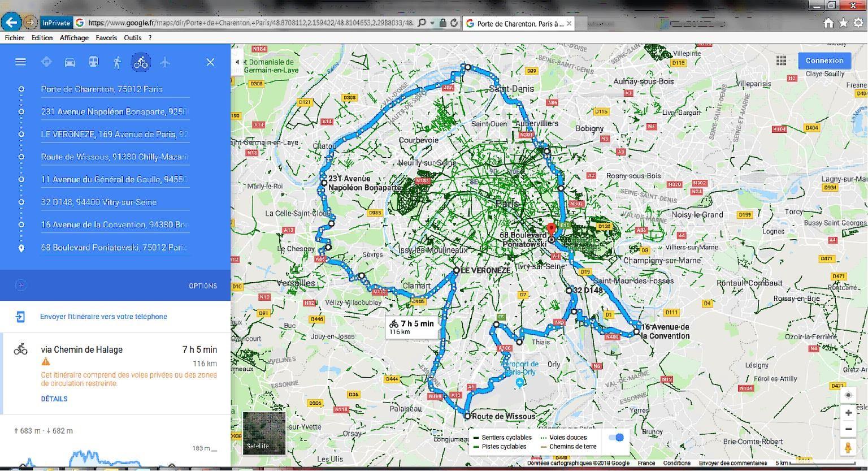Open the Edition menu

pyautogui.click(x=42, y=38)
